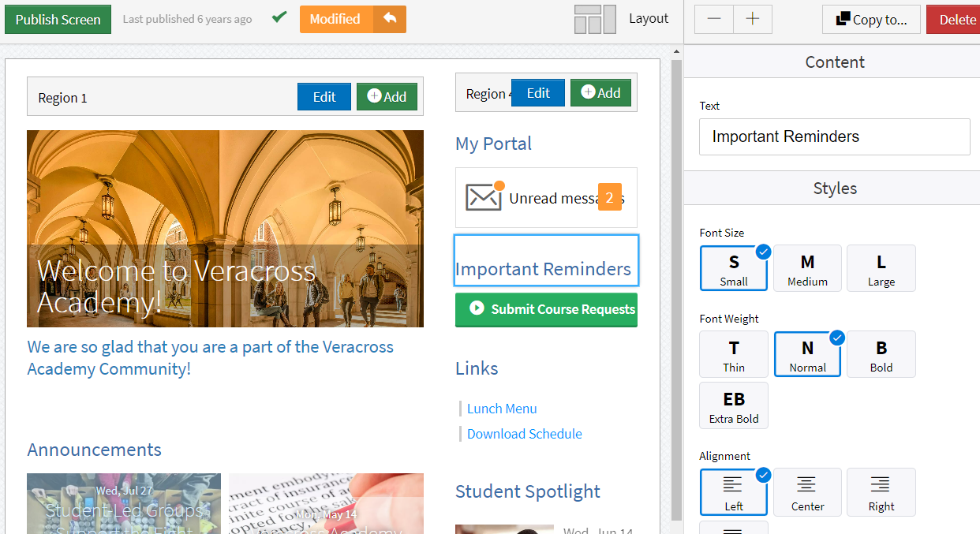Set font size to Medium

point(807,268)
